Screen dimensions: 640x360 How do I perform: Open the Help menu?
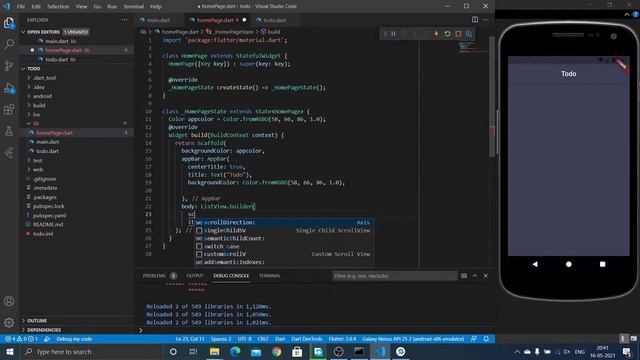pos(156,7)
